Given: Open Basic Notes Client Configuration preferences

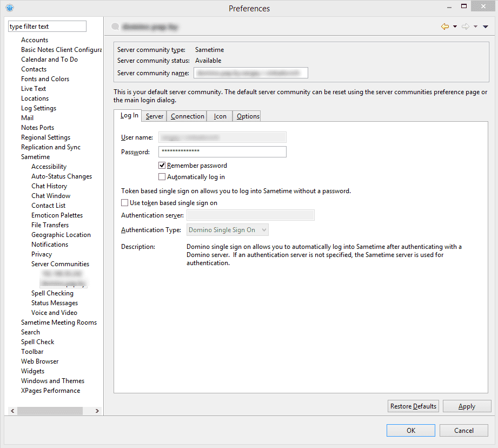Looking at the screenshot, I should point(61,50).
